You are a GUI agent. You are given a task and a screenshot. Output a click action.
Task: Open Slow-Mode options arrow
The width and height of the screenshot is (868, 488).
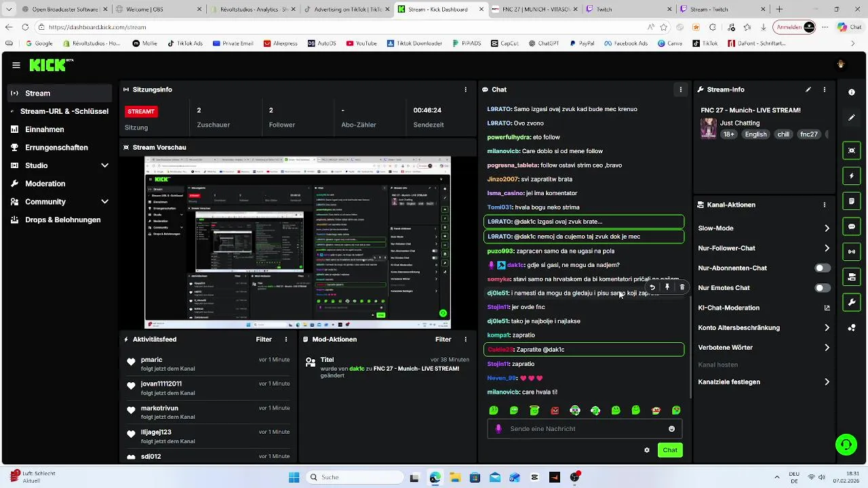coord(827,228)
